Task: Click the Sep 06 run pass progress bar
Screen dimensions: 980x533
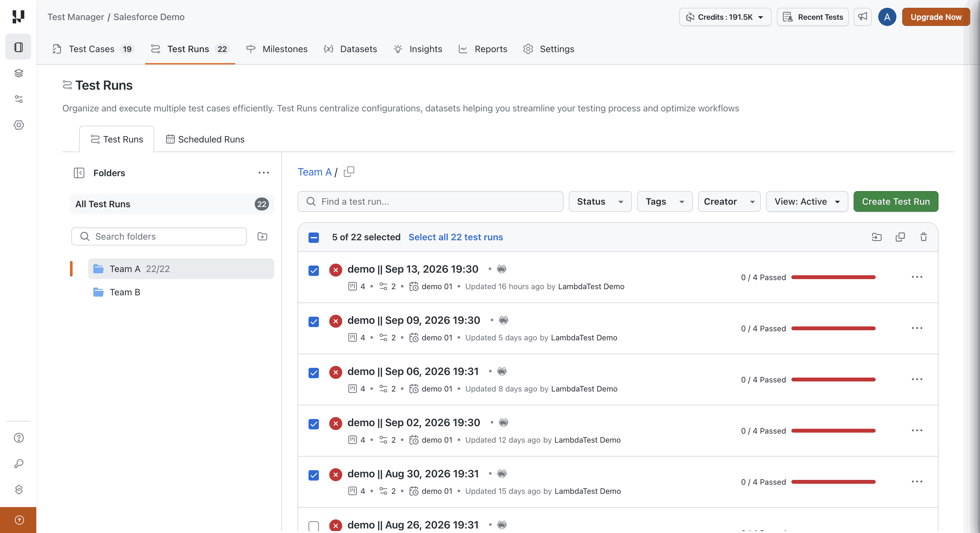Action: click(833, 380)
